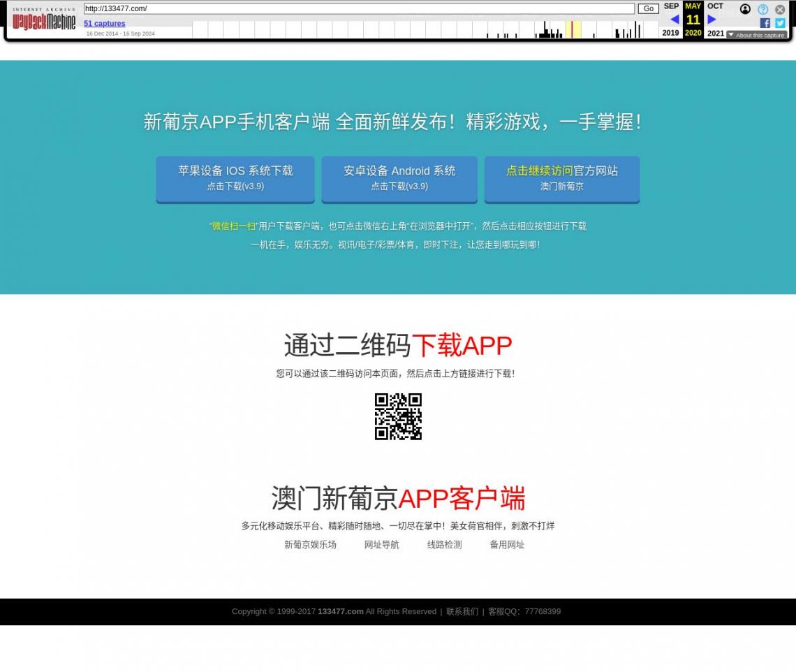Share this capture on Facebook

(765, 23)
